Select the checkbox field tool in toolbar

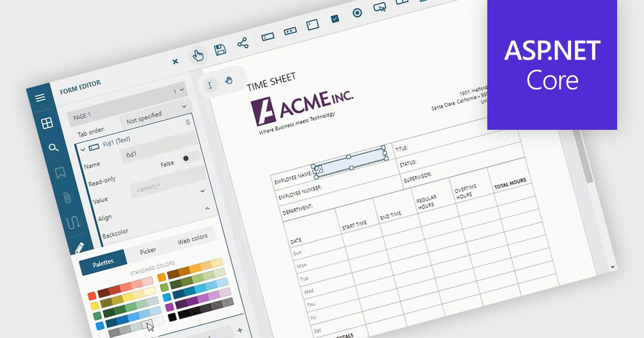(x=335, y=19)
